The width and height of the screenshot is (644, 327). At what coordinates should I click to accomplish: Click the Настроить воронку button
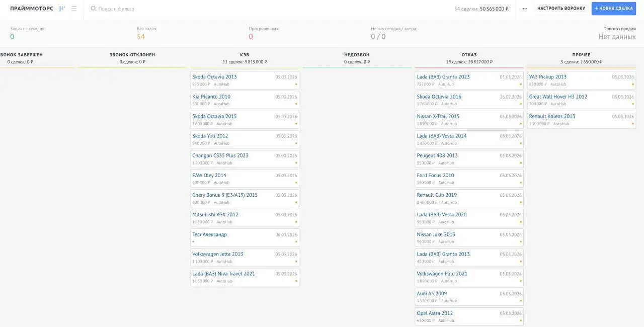561,9
